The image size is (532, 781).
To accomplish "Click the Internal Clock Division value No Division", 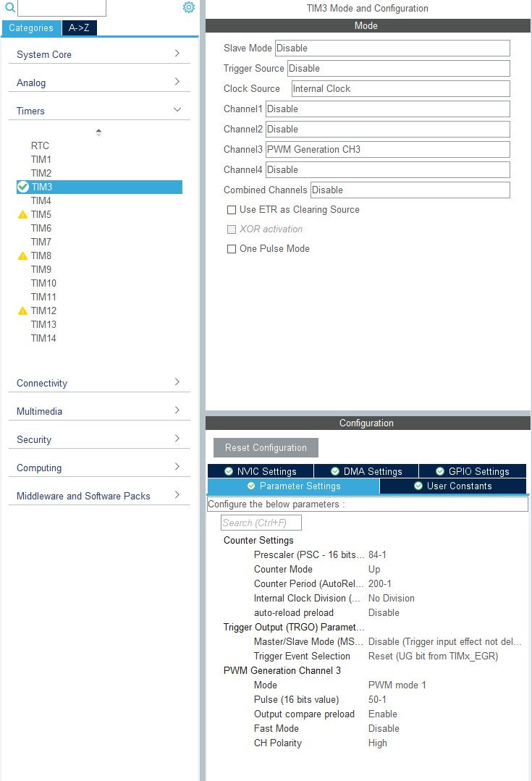I will (x=391, y=598).
